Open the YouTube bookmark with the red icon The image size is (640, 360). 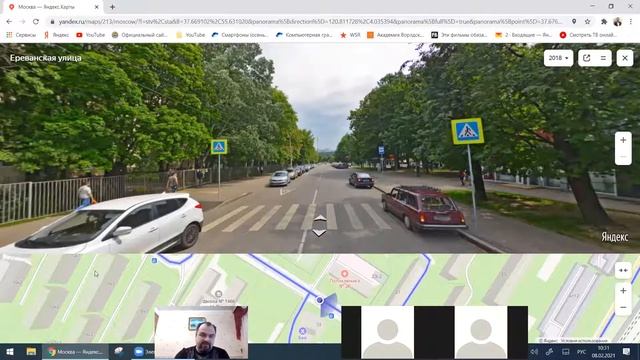pos(91,35)
